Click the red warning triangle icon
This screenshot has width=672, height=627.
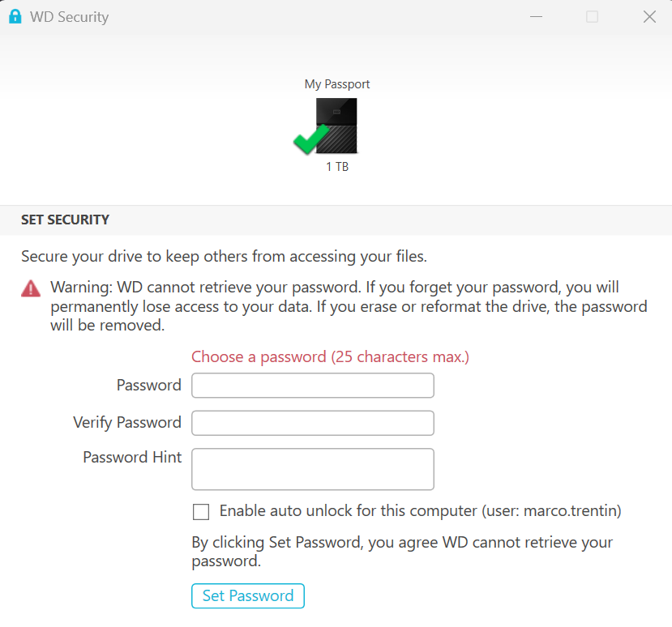[x=30, y=289]
